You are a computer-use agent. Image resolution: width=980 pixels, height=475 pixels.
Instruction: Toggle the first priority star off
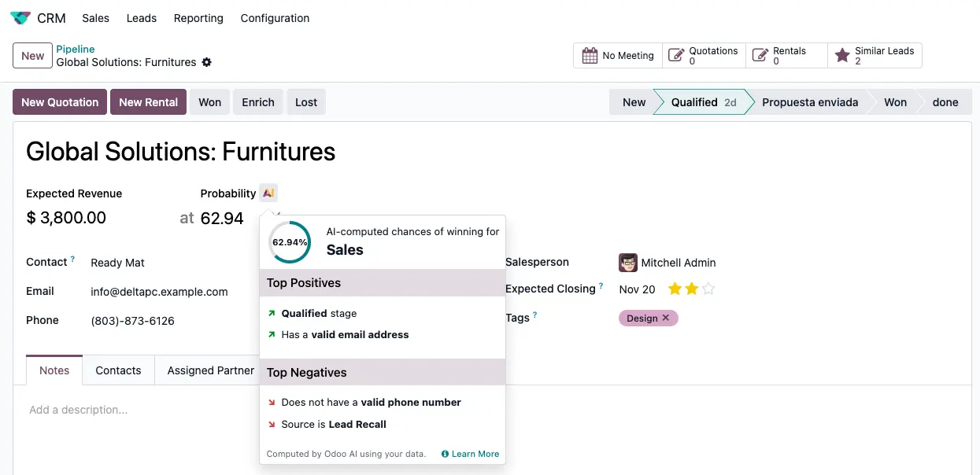675,289
